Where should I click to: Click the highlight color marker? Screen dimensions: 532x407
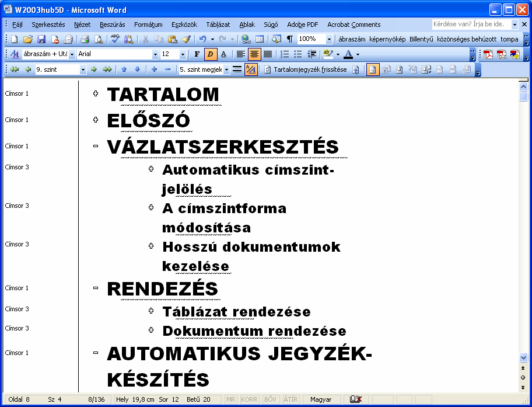point(328,54)
